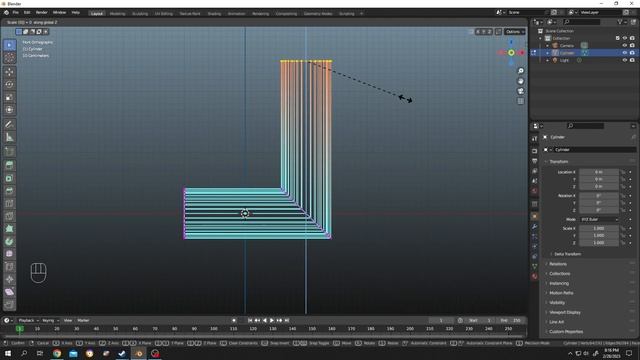Activate the Spin tool
Image resolution: width=640 pixels, height=360 pixels.
coord(9,241)
